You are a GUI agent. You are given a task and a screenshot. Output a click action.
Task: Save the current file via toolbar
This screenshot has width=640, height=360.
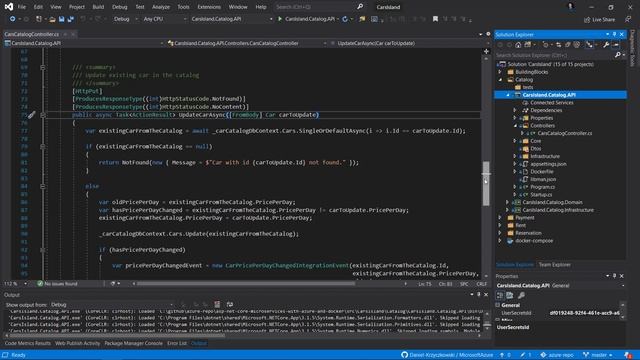tap(61, 19)
